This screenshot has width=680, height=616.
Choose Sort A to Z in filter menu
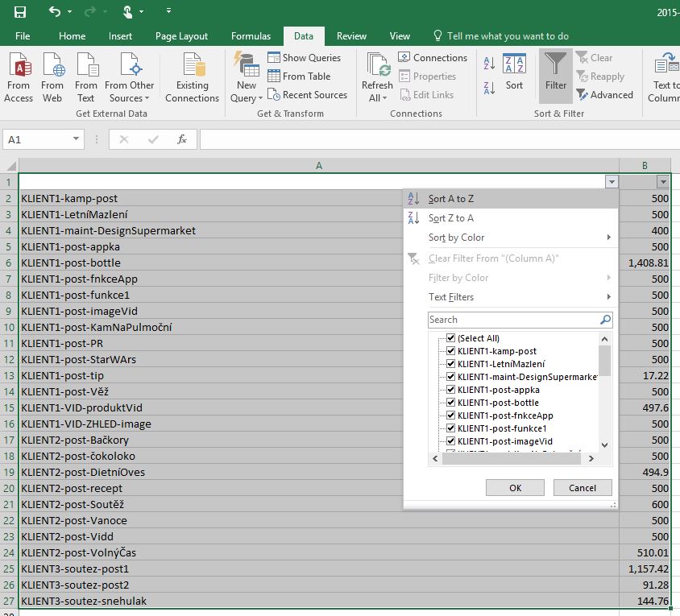(511, 199)
